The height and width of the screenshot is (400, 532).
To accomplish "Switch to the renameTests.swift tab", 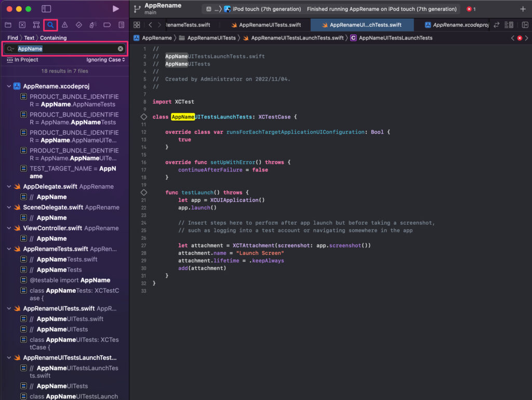I will [188, 25].
